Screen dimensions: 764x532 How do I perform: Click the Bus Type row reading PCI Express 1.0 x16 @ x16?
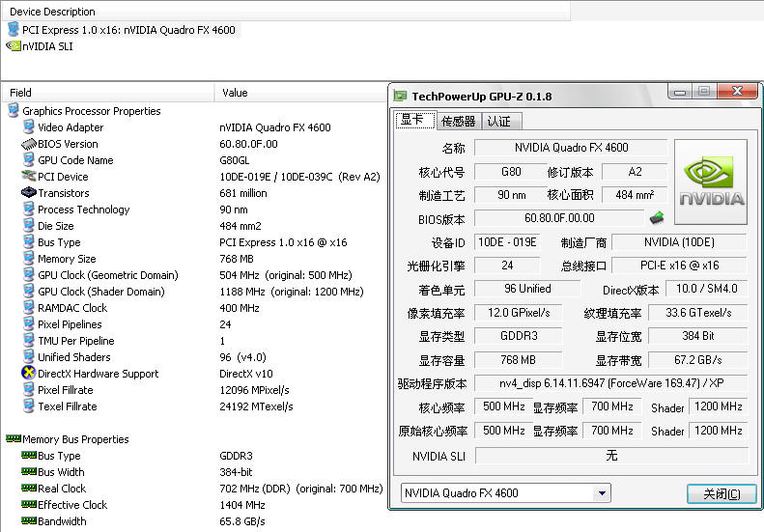click(195, 242)
